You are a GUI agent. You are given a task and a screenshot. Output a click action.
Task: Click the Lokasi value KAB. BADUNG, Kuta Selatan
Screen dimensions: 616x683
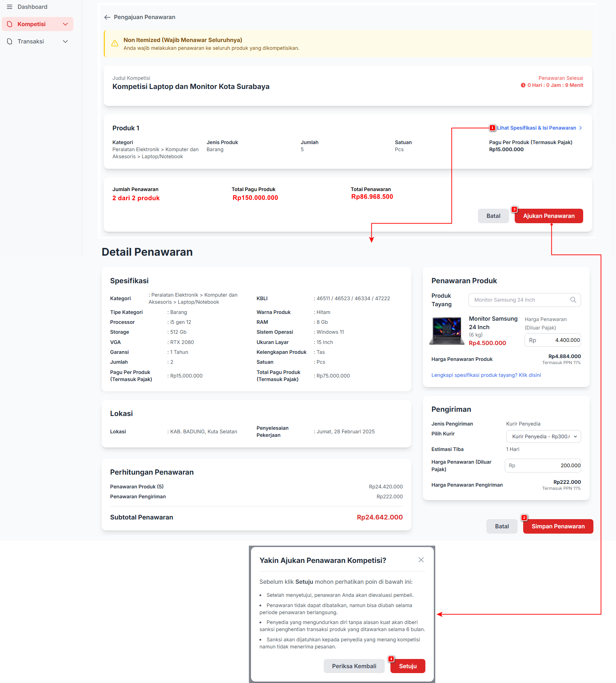(203, 432)
